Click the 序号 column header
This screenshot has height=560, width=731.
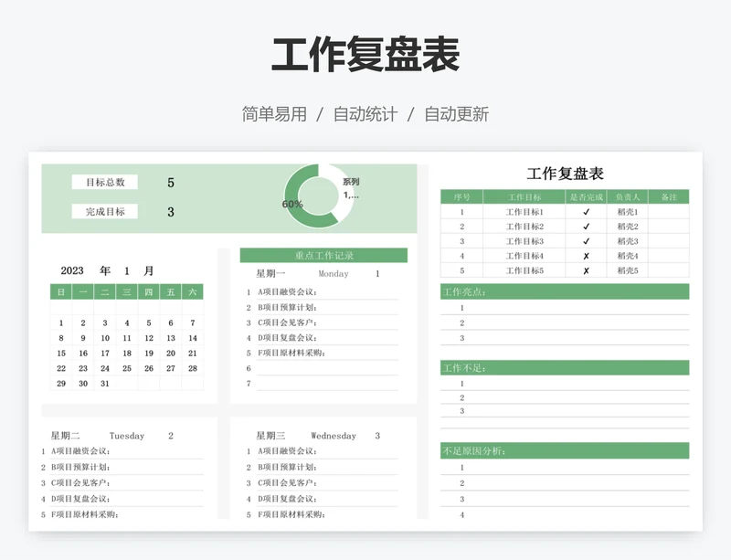click(461, 196)
